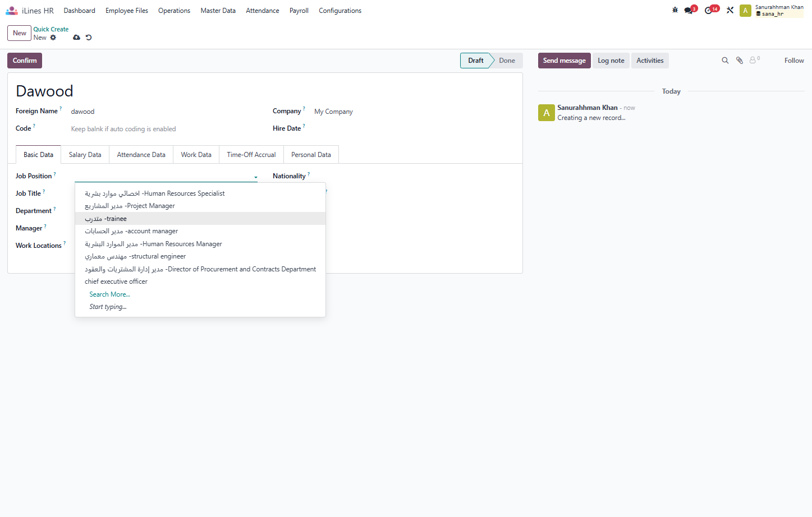Open the activities clock icon with 14 badge
The height and width of the screenshot is (517, 812).
click(711, 10)
